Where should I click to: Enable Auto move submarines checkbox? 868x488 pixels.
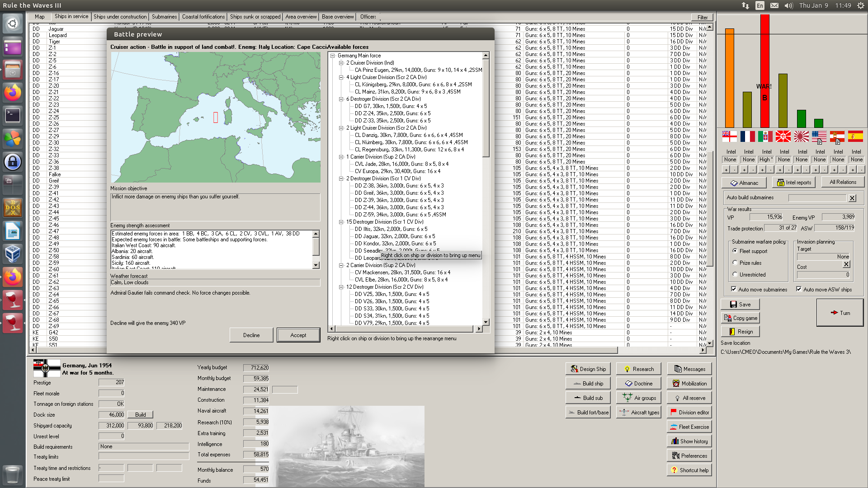(733, 289)
